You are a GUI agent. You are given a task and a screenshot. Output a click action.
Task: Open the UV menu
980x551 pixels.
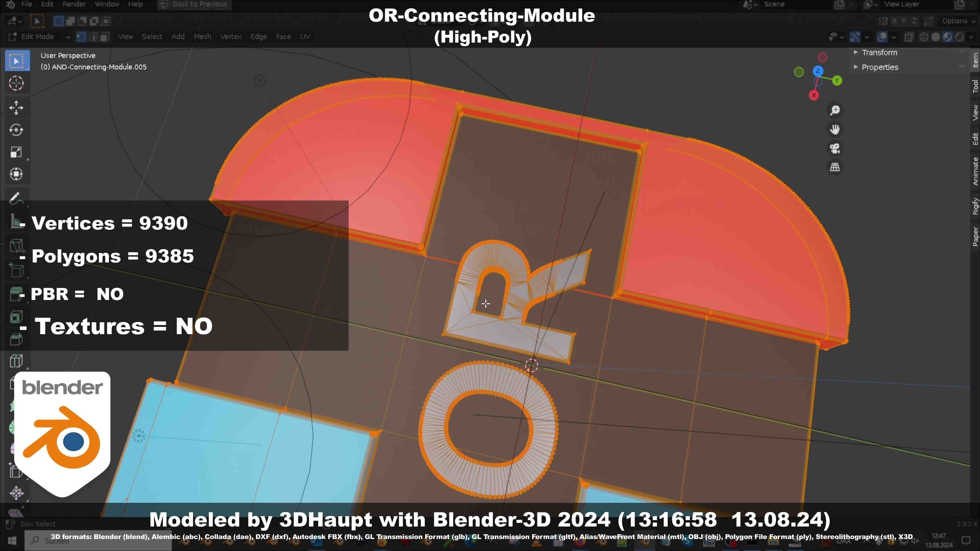(x=305, y=37)
